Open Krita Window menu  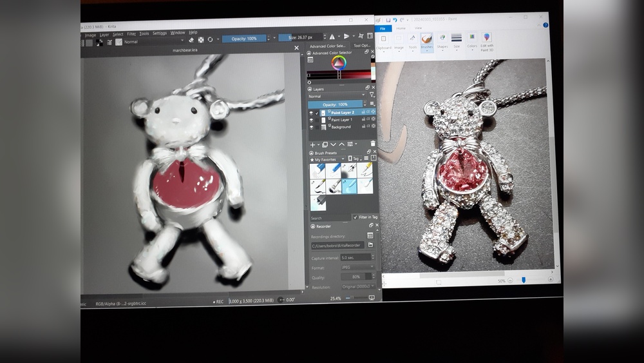point(178,33)
